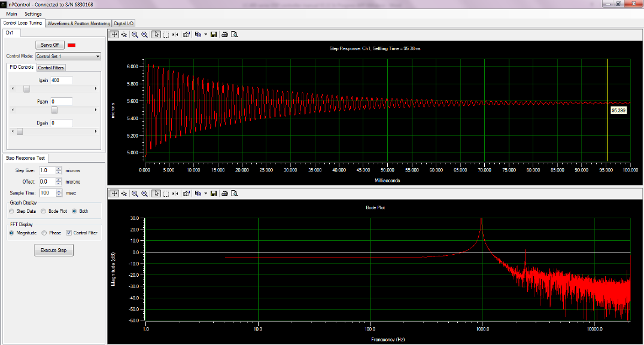Click zoom in icon in step response toolbar
This screenshot has height=345, width=644.
(144, 35)
